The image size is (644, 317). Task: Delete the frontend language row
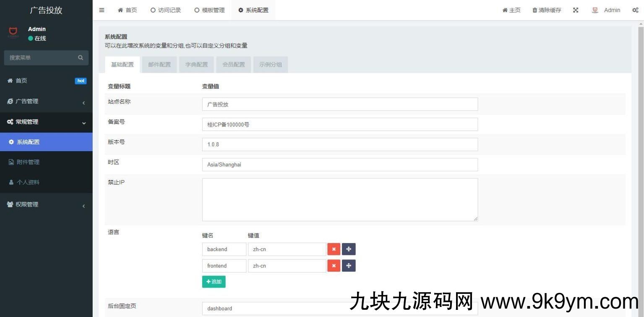tap(334, 266)
